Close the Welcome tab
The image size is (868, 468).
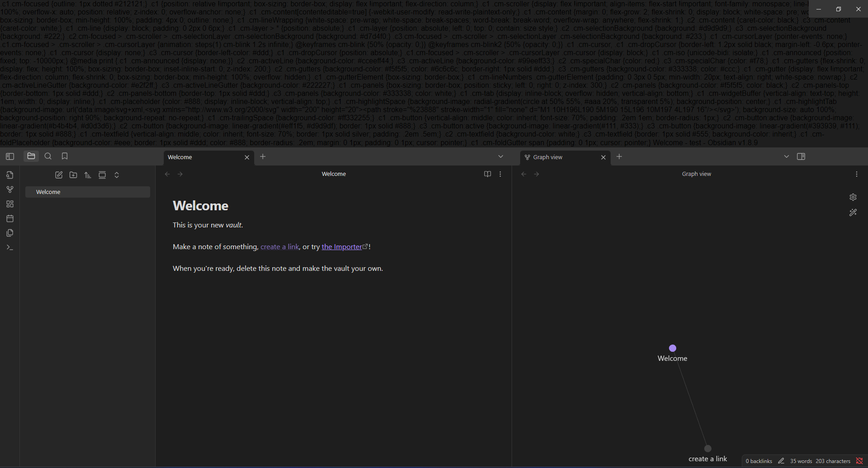tap(247, 157)
